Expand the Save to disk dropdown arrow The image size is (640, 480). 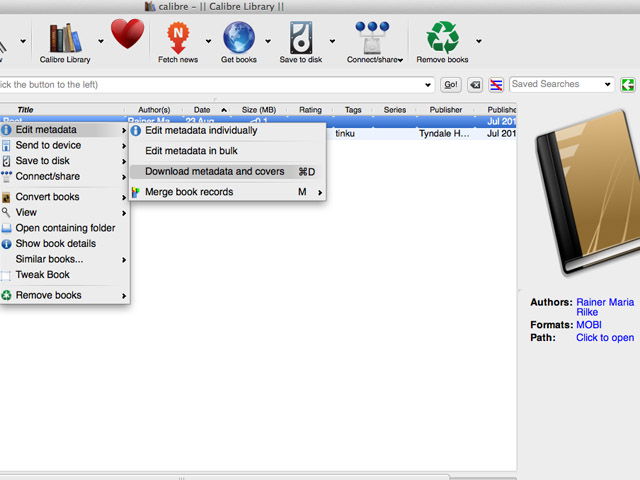[x=332, y=41]
